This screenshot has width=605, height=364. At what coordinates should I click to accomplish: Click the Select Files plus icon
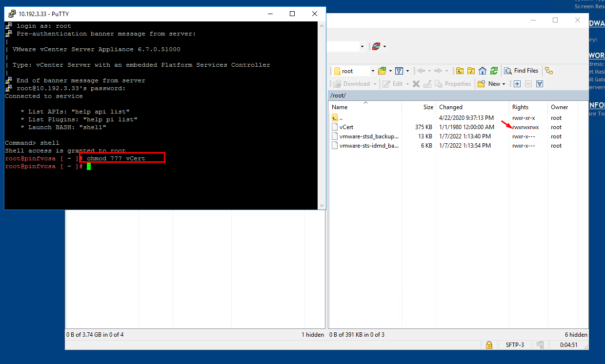tap(518, 84)
